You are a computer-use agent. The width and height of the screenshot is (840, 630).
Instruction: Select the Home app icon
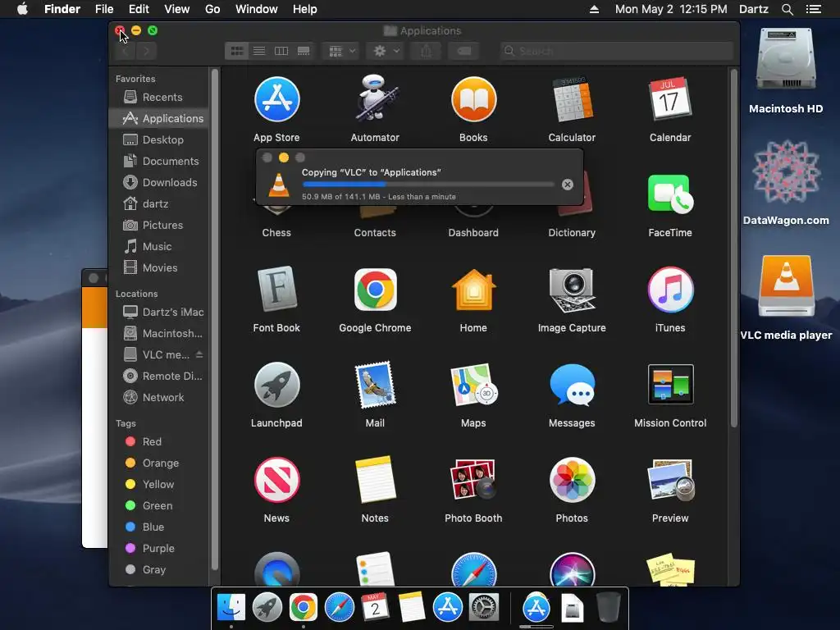point(473,290)
